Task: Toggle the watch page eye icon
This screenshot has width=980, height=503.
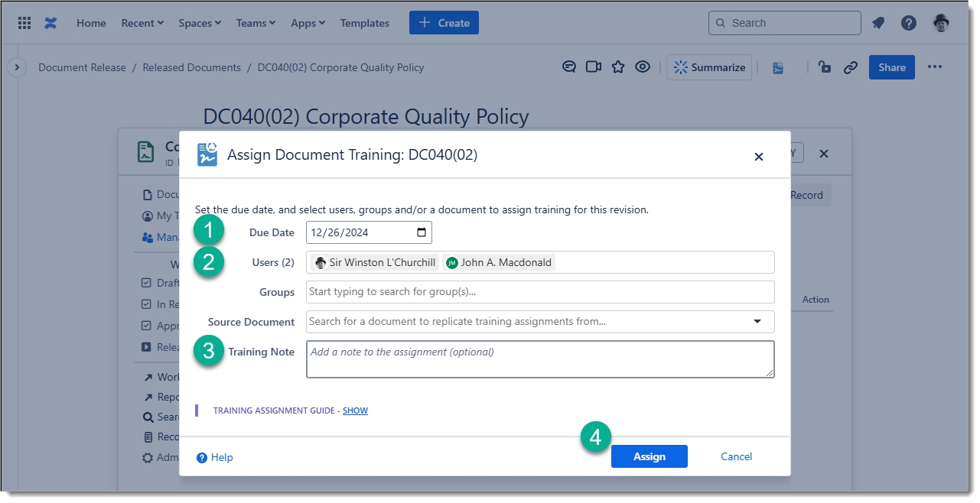Action: pos(643,67)
